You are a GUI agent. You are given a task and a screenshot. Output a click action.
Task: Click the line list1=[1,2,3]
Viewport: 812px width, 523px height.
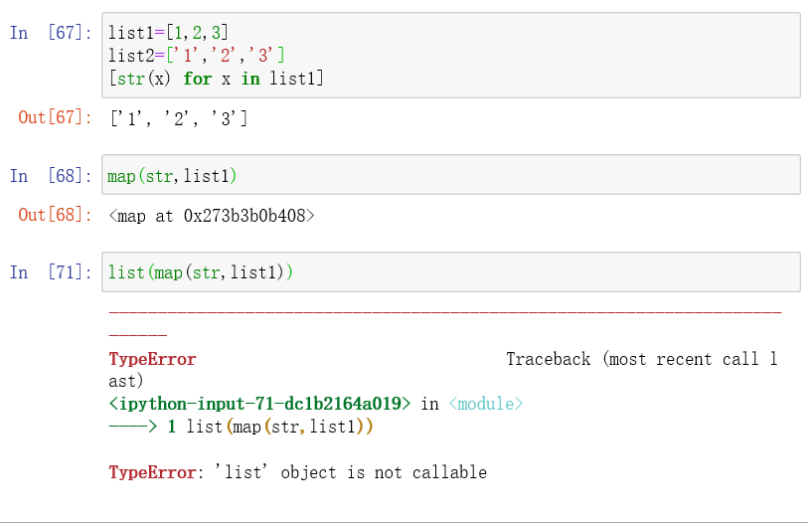point(168,33)
